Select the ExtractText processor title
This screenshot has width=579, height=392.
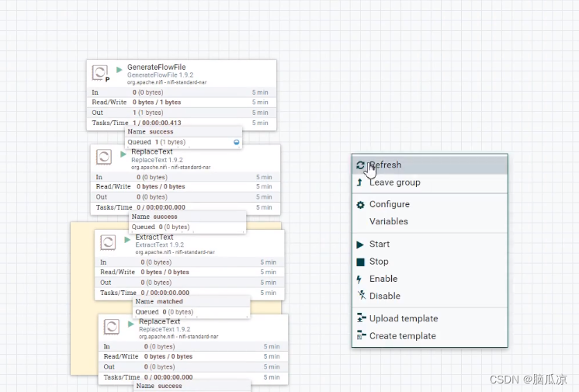point(154,238)
